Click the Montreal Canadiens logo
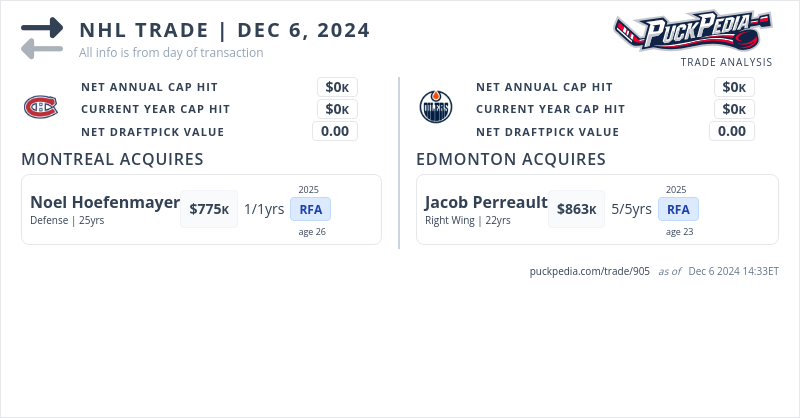800x418 pixels. [41, 106]
